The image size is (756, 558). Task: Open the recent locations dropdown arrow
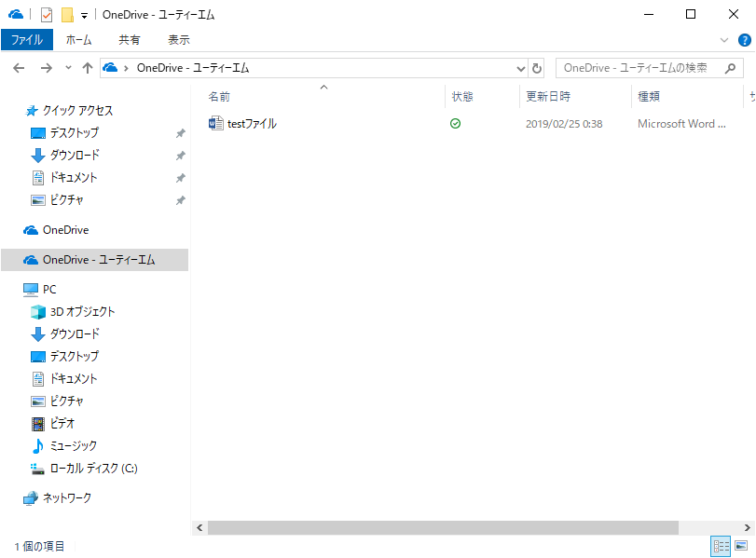[68, 68]
